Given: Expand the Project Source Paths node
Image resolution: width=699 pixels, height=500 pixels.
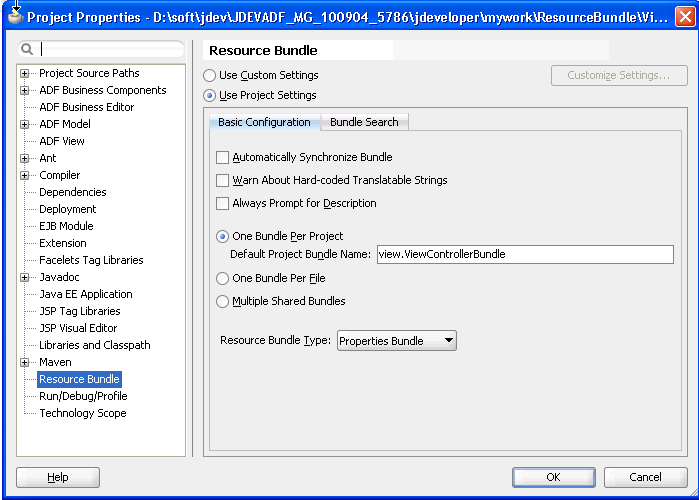Looking at the screenshot, I should [25, 74].
